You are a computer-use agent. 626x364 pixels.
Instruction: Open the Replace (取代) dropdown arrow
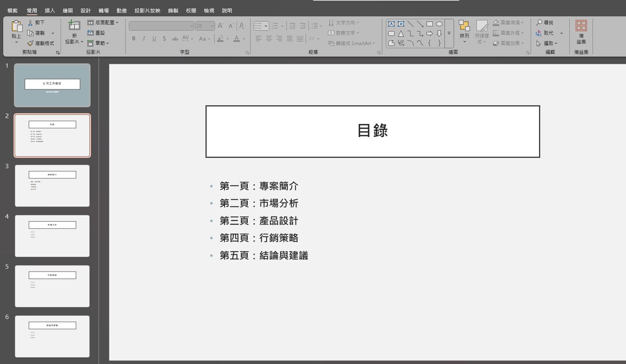[x=561, y=33]
